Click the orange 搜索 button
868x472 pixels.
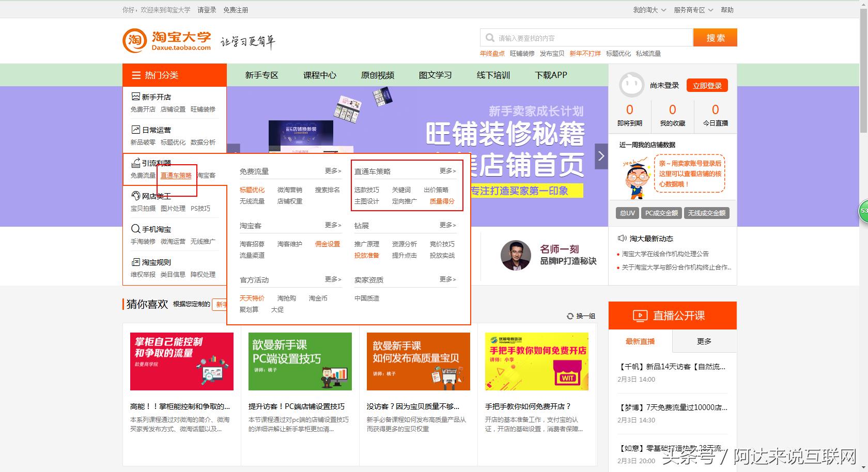pyautogui.click(x=716, y=38)
